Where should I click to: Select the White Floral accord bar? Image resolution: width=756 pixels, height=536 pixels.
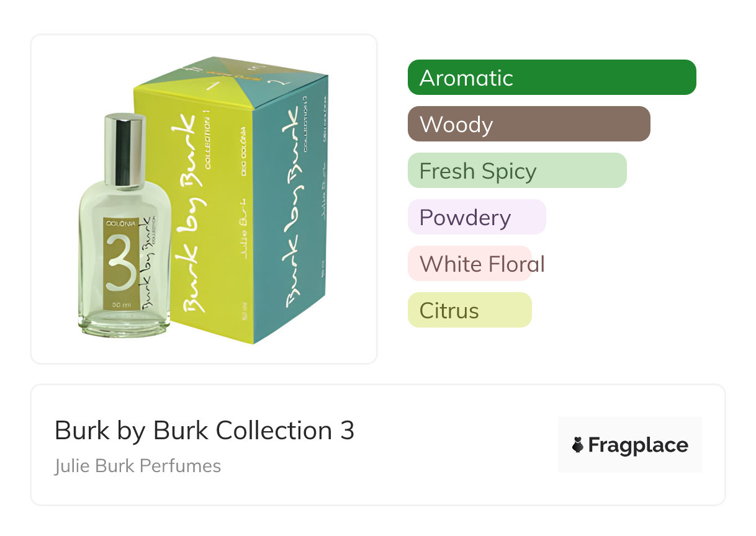tap(470, 264)
